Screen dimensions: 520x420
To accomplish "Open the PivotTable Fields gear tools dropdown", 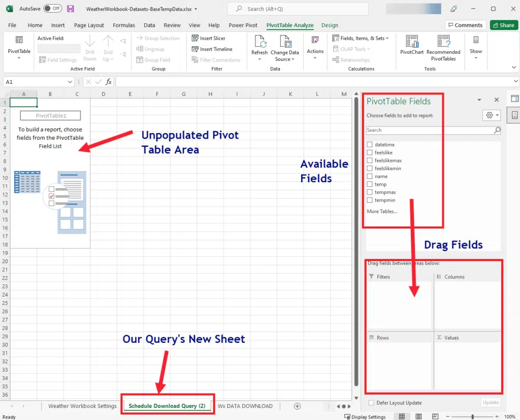I will coord(491,115).
